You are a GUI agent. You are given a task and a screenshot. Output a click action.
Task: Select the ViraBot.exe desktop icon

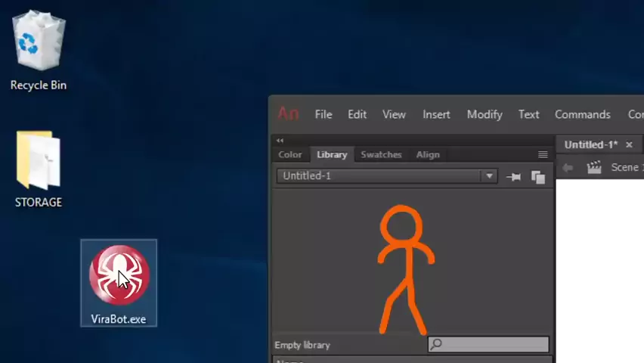click(119, 282)
